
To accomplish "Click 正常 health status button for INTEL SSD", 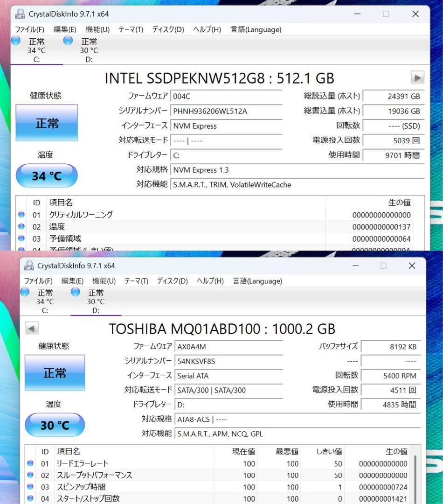I will point(47,123).
